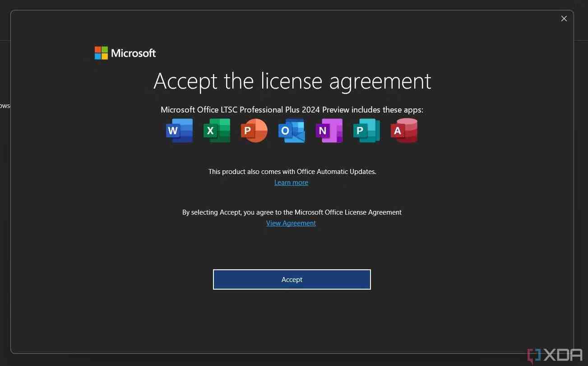Click the 'By selecting Accept' agreement text
The image size is (588, 366).
(x=292, y=212)
